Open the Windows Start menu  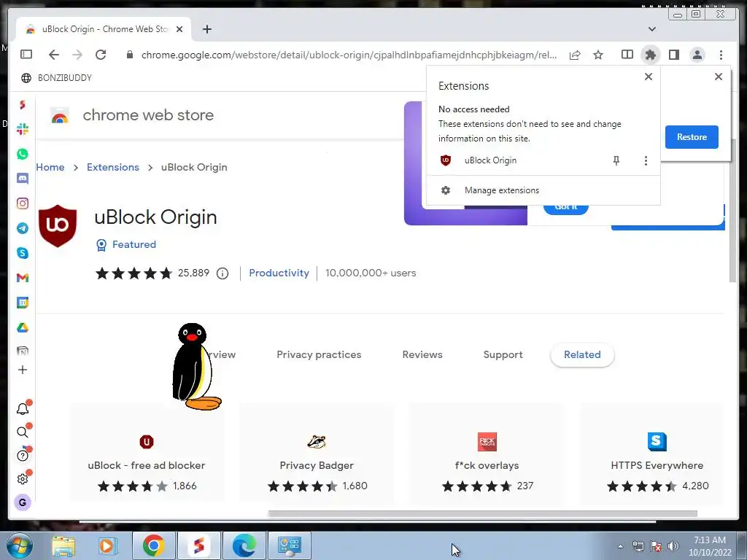coord(18,546)
